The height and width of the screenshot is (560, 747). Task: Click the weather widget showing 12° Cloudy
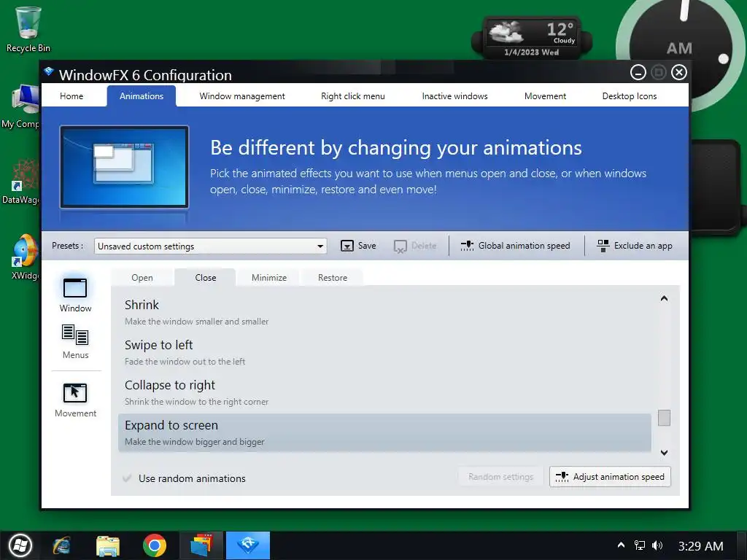(x=531, y=38)
